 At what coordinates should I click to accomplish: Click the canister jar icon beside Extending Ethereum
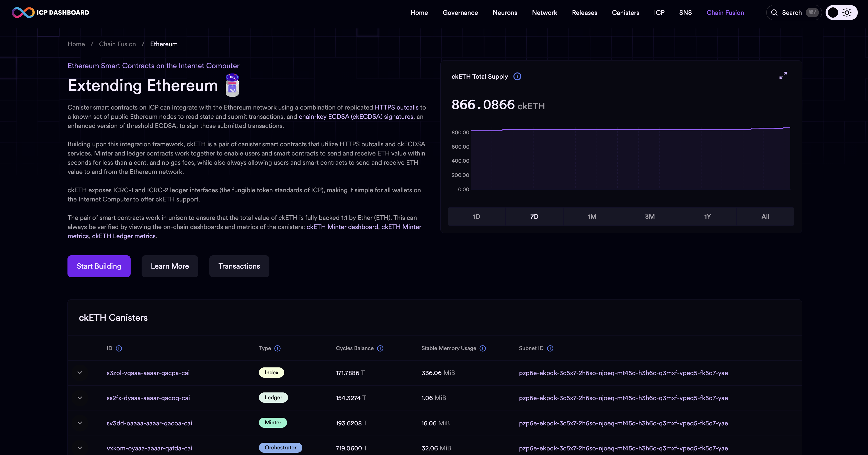coord(232,85)
